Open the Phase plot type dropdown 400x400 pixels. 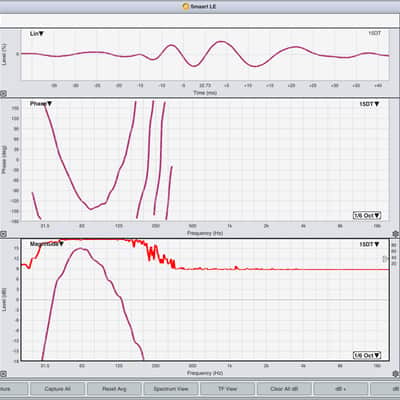[41, 104]
